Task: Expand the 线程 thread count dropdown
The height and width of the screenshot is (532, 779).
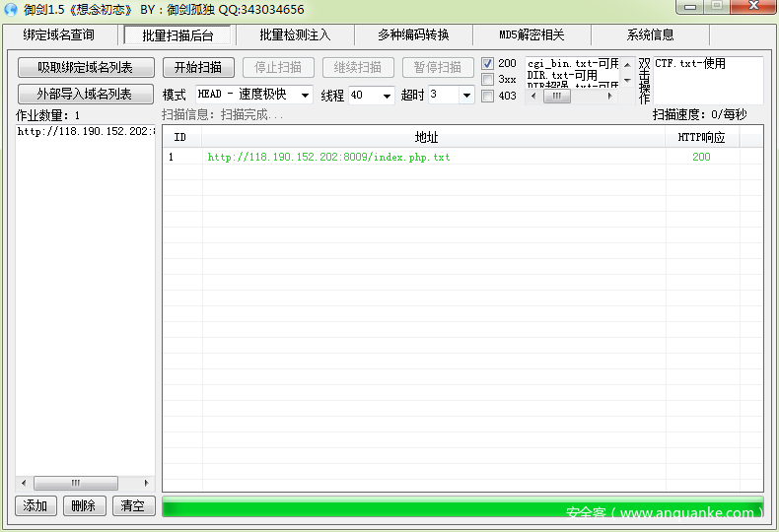Action: (x=385, y=96)
